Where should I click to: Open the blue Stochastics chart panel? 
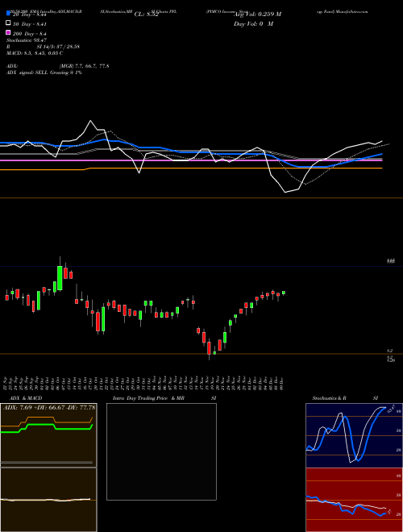[354, 435]
